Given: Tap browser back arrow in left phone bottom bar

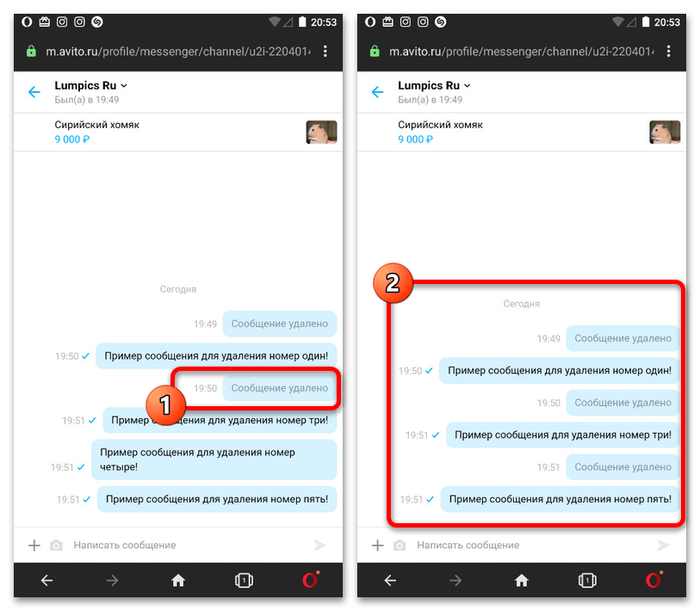Looking at the screenshot, I should (x=46, y=580).
